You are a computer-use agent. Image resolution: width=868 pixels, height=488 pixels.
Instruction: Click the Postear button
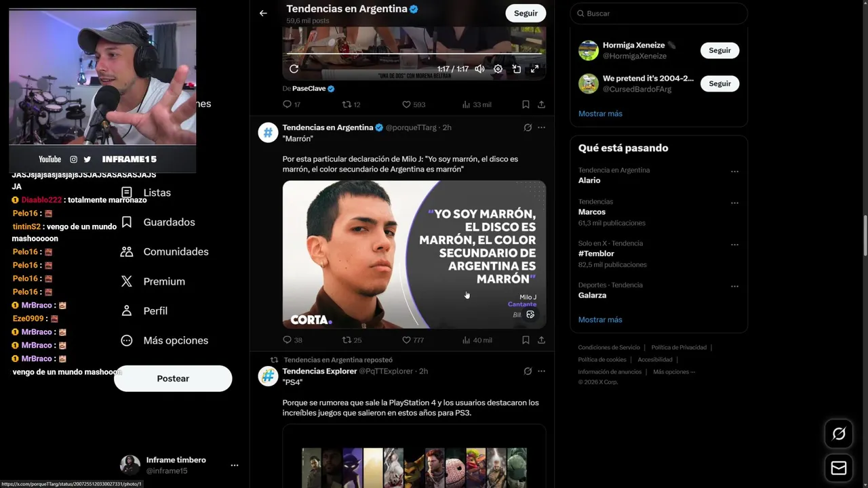(173, 378)
